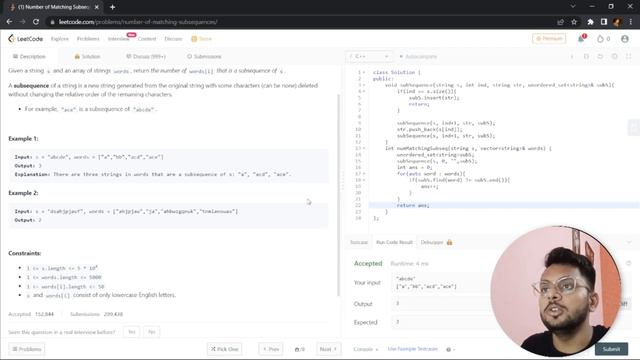Reload the browser page

36,22
